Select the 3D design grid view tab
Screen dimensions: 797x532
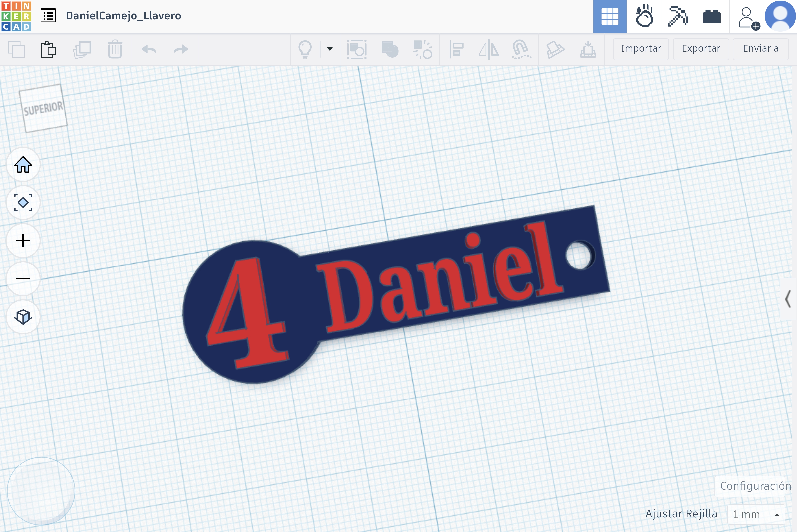point(610,16)
